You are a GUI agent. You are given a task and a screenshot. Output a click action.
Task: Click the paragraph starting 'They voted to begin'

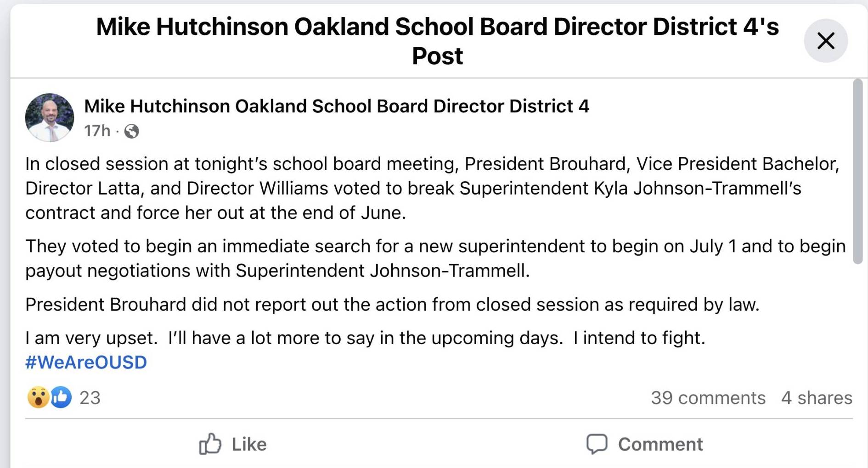coord(435,258)
